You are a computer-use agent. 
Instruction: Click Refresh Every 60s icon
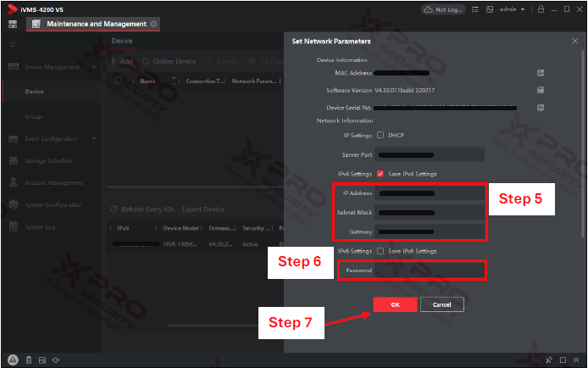click(114, 209)
